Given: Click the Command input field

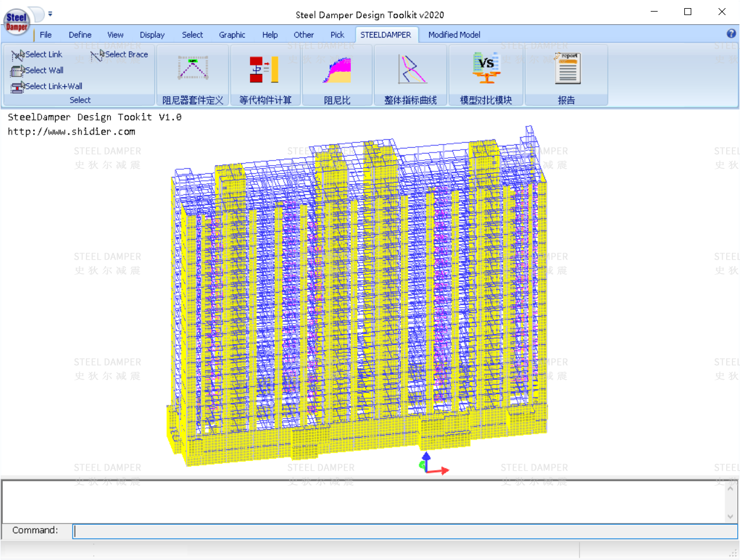Looking at the screenshot, I should (405, 531).
